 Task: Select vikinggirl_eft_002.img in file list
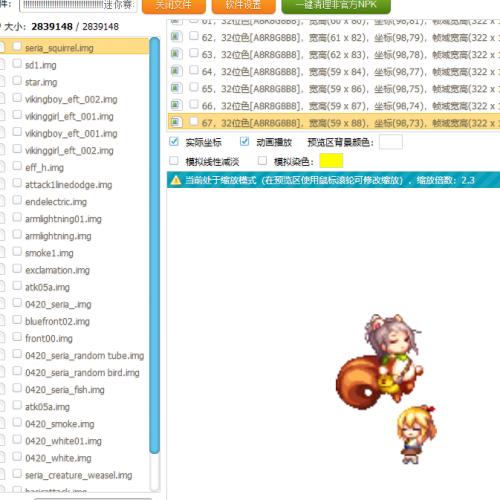coord(69,151)
